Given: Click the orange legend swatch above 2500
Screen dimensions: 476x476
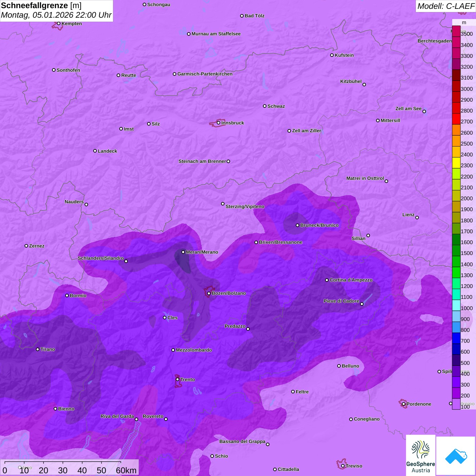Looking at the screenshot, I should tap(456, 141).
